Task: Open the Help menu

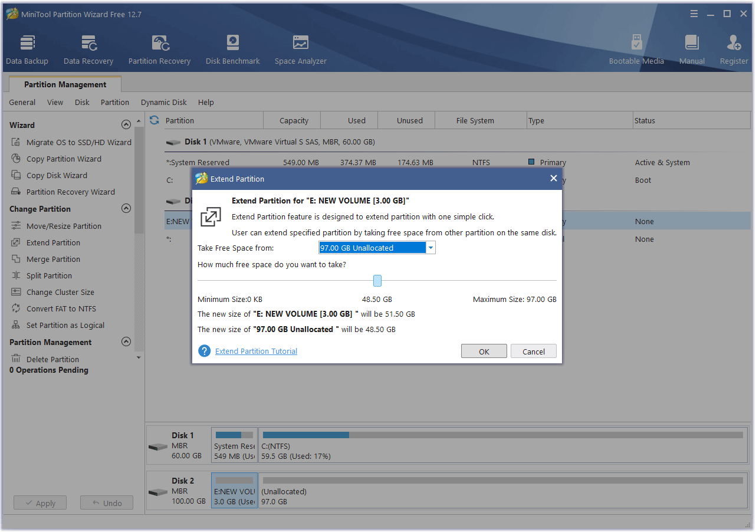Action: (x=206, y=102)
